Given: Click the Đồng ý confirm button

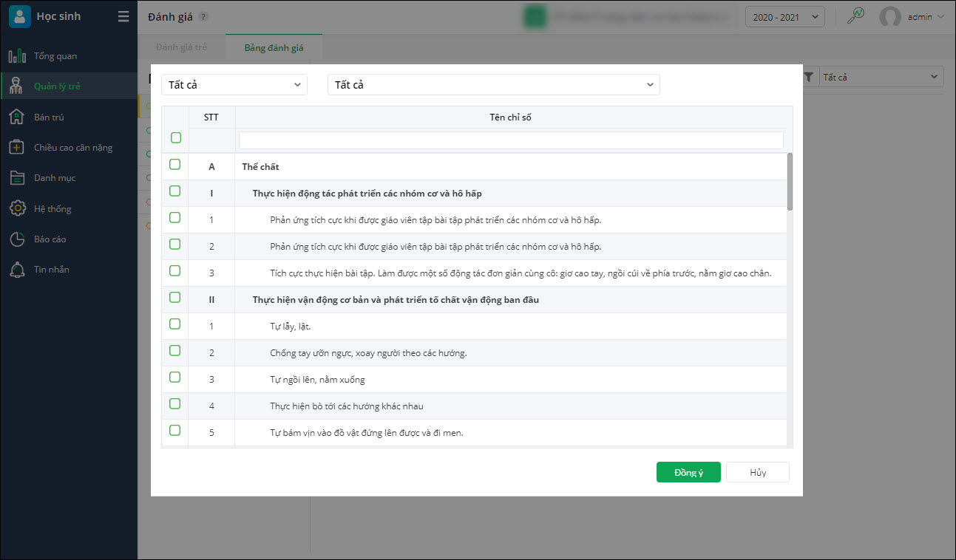Looking at the screenshot, I should click(688, 472).
